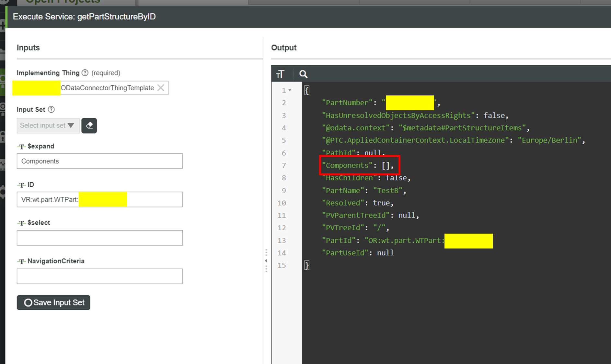
Task: Grab the drag handle on the panel divider
Action: tap(266, 252)
